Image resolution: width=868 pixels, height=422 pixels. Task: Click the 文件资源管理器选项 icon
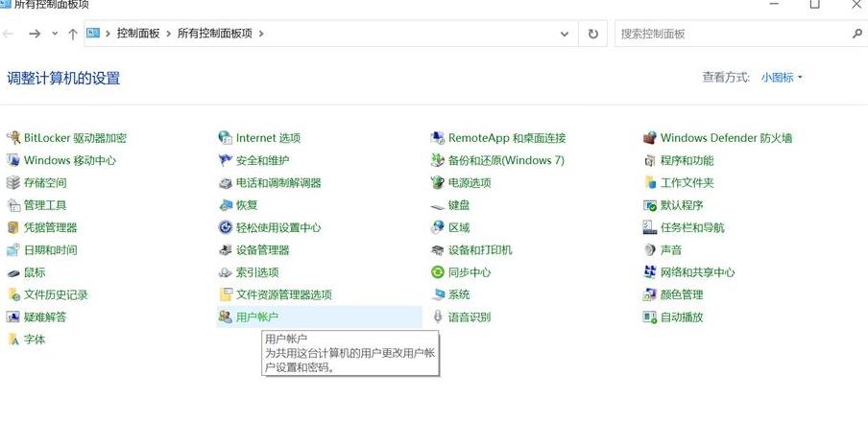(226, 294)
